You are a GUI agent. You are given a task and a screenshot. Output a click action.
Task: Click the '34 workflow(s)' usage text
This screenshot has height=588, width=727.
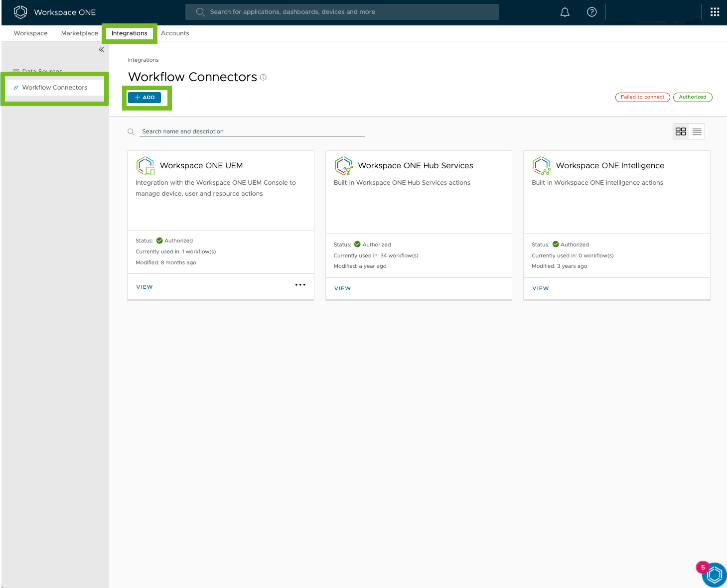(400, 255)
